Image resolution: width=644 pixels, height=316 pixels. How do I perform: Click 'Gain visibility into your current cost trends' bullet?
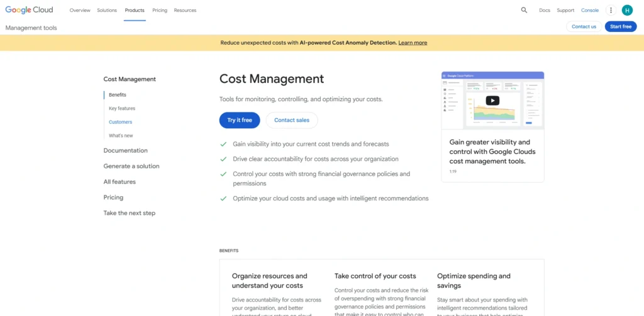tap(311, 144)
